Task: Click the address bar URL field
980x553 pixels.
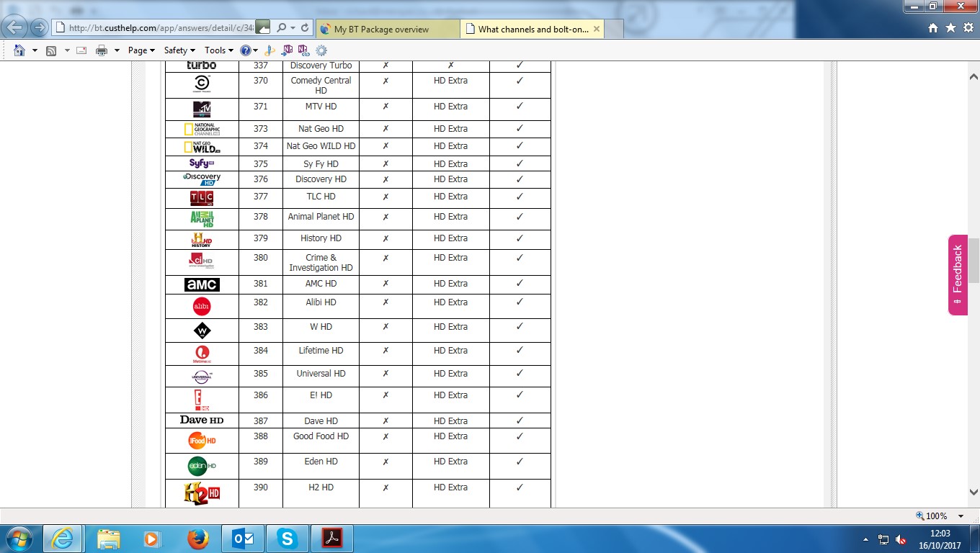Action: (159, 28)
